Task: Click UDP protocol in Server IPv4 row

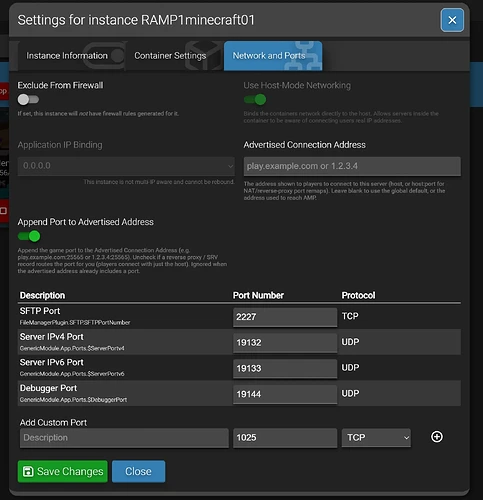Action: [350, 342]
